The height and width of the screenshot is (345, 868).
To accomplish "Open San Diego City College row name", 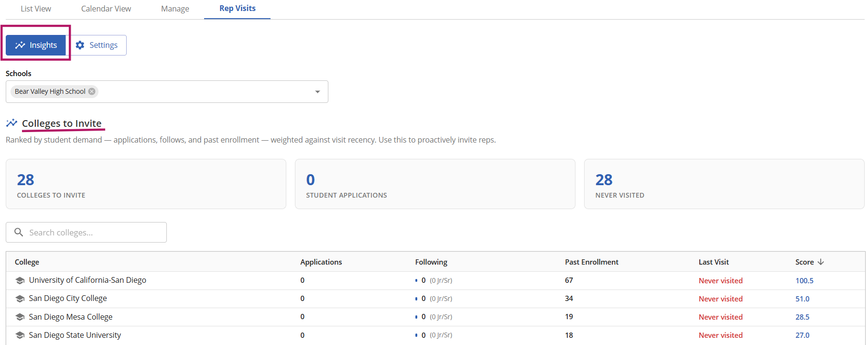I will (68, 298).
